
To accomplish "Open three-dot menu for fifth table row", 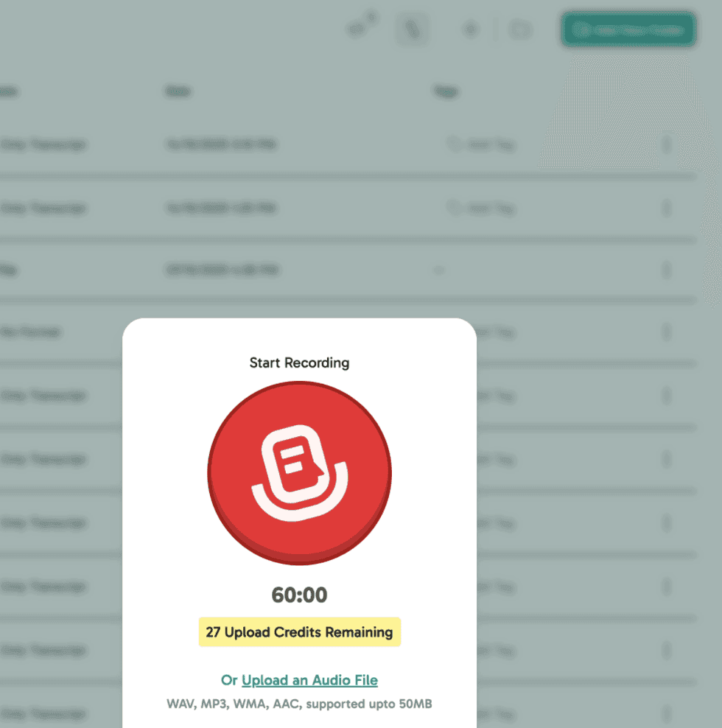I will [x=667, y=396].
